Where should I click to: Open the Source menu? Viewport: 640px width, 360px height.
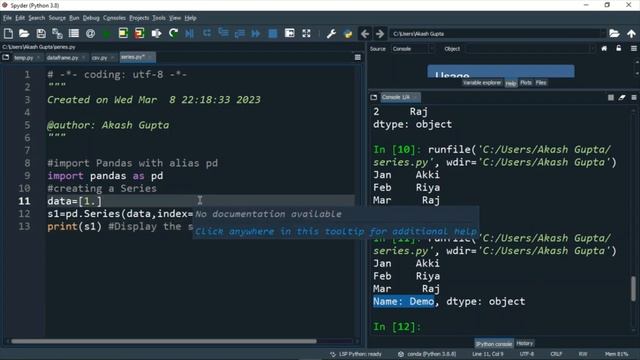point(57,18)
